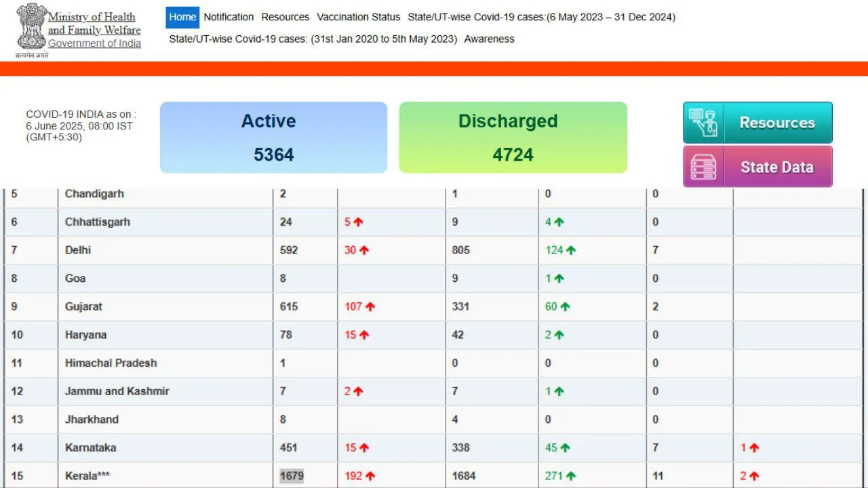Open the Home menu tab
Viewport: 868px width, 488px height.
point(182,17)
